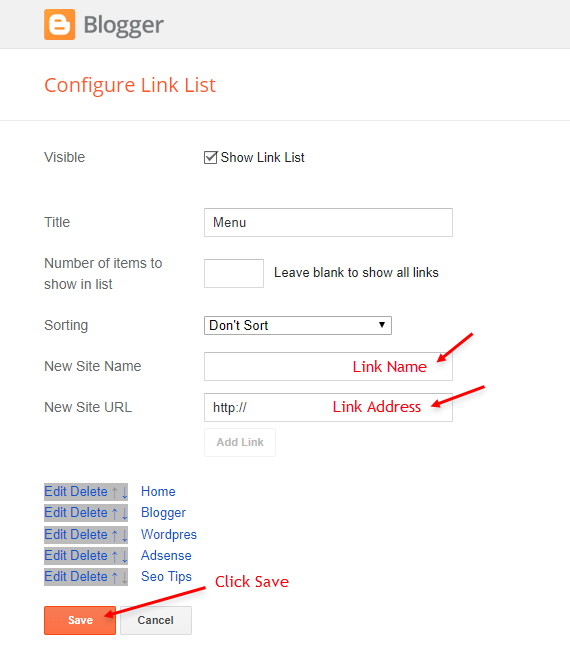Image resolution: width=570 pixels, height=650 pixels.
Task: Click into the New Site Name field
Action: [328, 366]
